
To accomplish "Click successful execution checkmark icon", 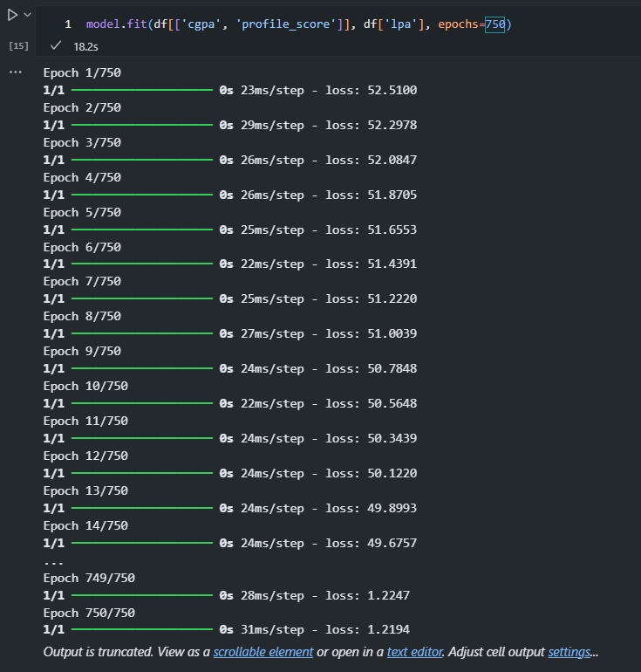I will 56,45.
